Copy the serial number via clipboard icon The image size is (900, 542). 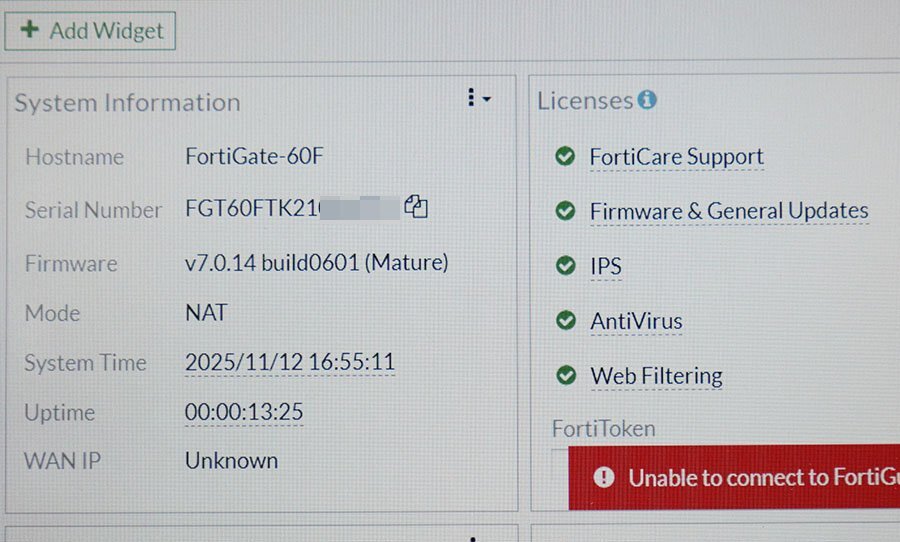pyautogui.click(x=416, y=207)
